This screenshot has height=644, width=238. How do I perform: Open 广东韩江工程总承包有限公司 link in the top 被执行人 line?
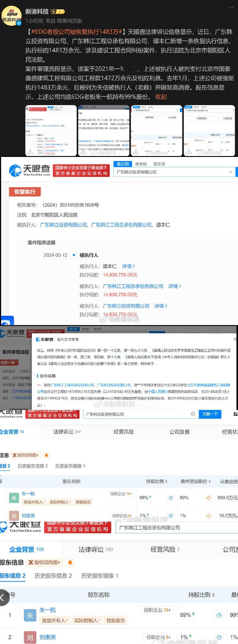click(x=121, y=225)
